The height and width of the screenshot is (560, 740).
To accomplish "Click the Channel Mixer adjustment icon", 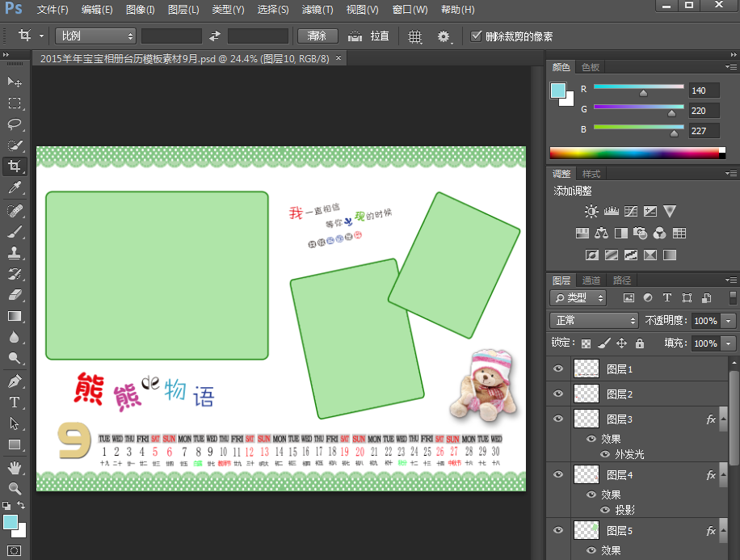I will pos(659,233).
